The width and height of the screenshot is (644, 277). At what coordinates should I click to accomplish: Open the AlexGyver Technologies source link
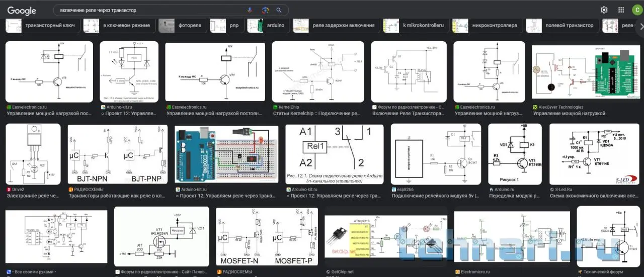558,107
